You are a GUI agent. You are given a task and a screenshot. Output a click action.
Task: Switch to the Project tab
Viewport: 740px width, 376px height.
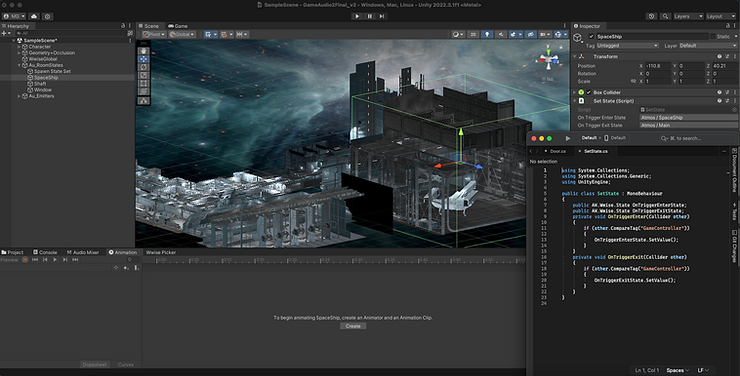(13, 252)
